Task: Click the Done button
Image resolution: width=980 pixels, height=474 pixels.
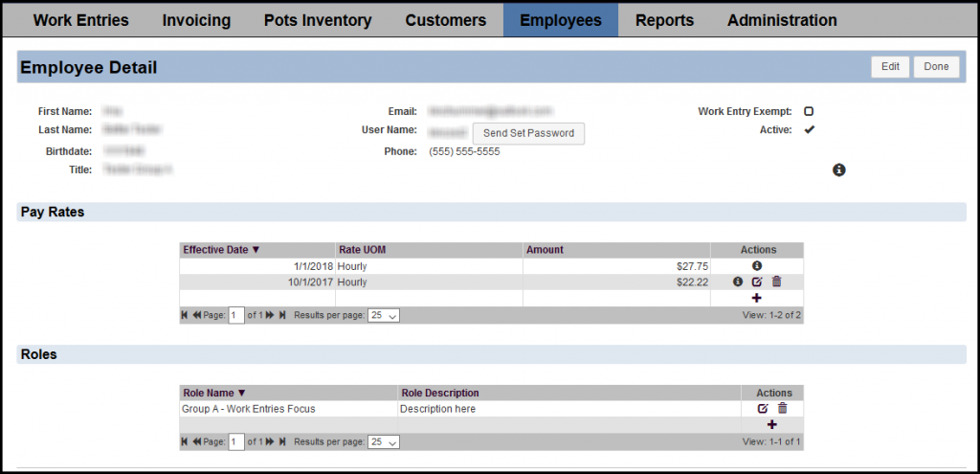Action: pos(936,67)
